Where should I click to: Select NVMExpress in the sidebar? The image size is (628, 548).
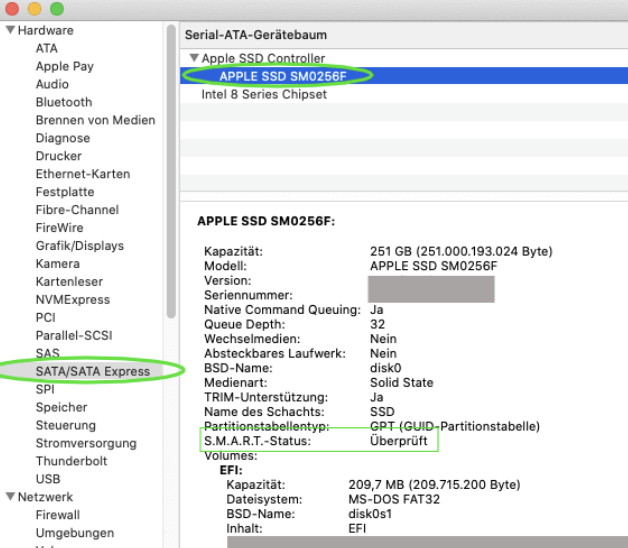[71, 299]
